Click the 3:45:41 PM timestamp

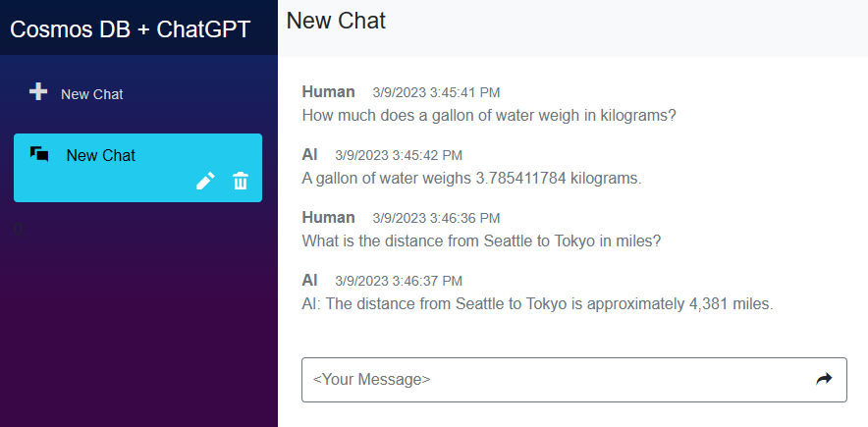436,92
